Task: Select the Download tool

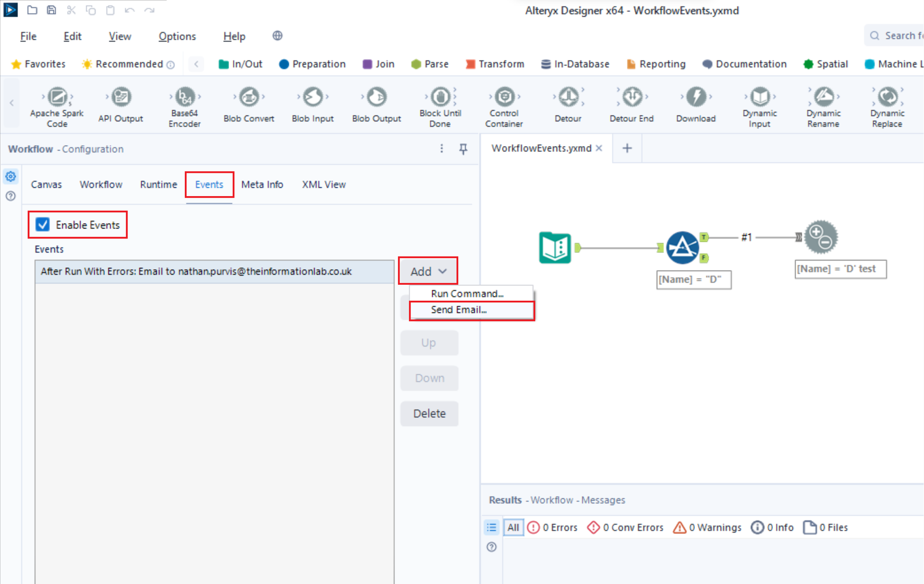Action: (695, 97)
